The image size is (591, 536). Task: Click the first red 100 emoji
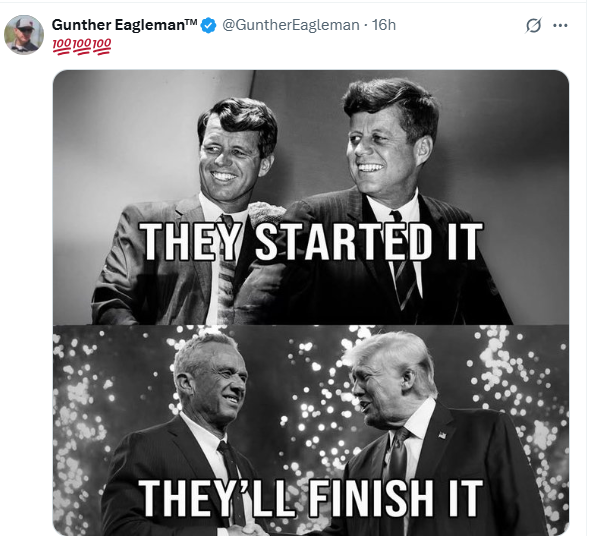[x=62, y=46]
